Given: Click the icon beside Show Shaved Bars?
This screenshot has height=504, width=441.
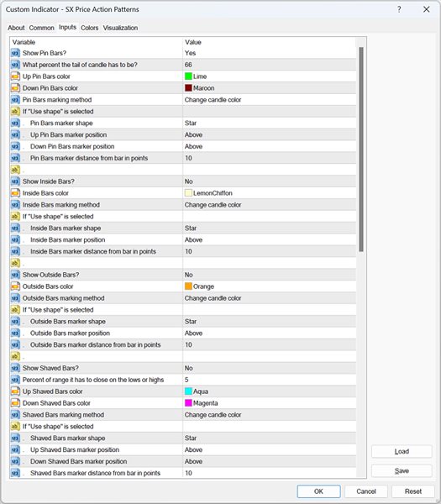Looking at the screenshot, I should [x=15, y=368].
